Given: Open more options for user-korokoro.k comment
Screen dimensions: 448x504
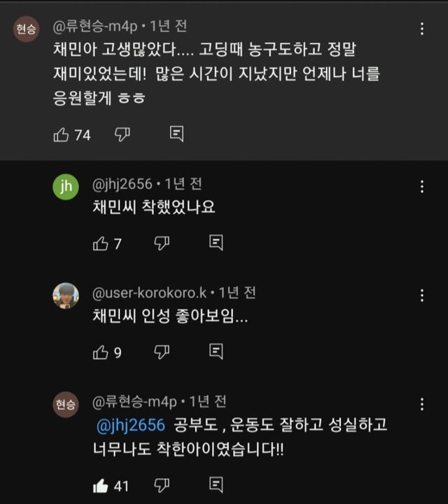Looking at the screenshot, I should click(x=422, y=295).
